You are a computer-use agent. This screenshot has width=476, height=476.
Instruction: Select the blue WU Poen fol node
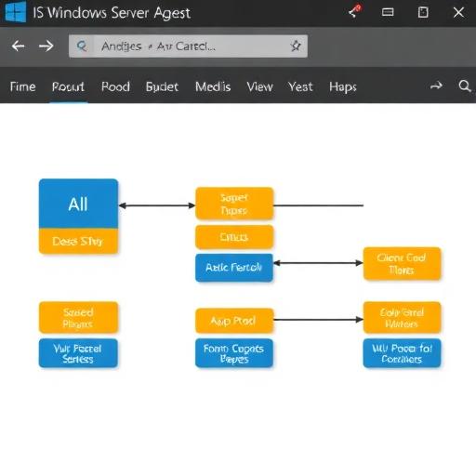coord(402,353)
